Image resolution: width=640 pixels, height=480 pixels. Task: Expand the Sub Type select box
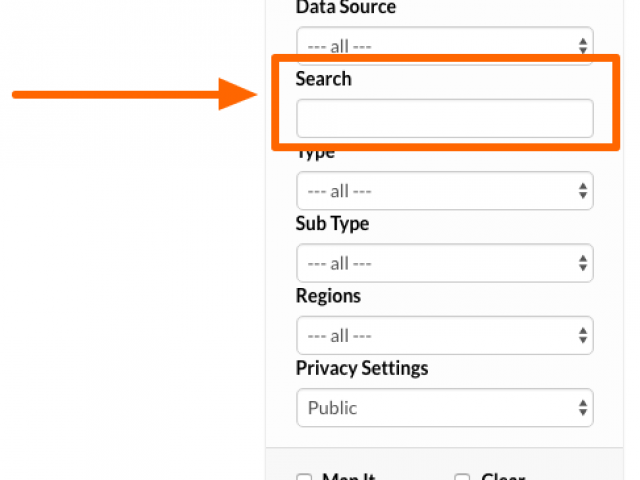pos(445,263)
